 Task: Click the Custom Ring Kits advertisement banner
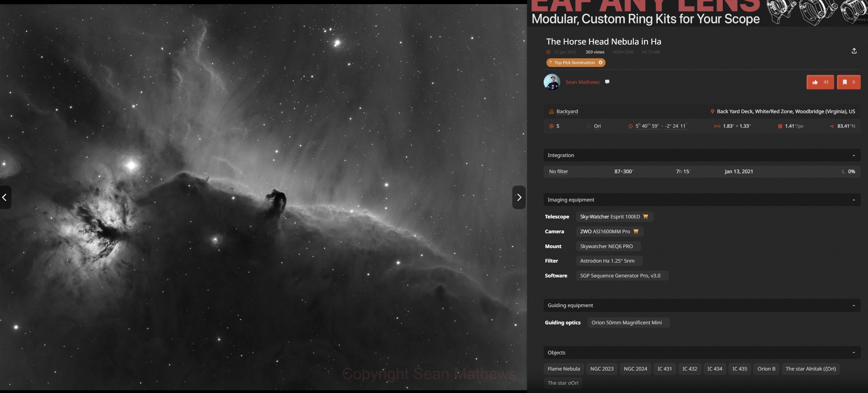[697, 13]
